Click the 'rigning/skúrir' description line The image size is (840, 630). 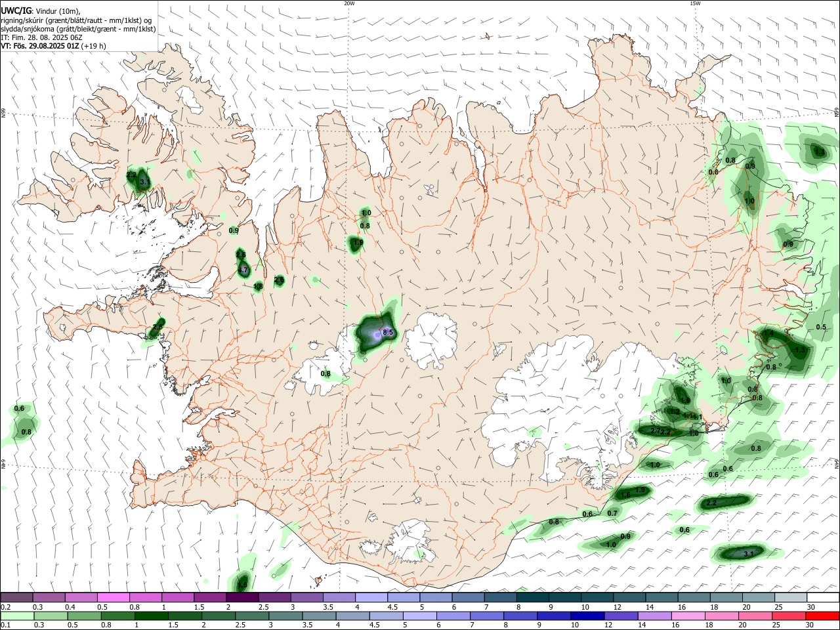click(x=75, y=20)
